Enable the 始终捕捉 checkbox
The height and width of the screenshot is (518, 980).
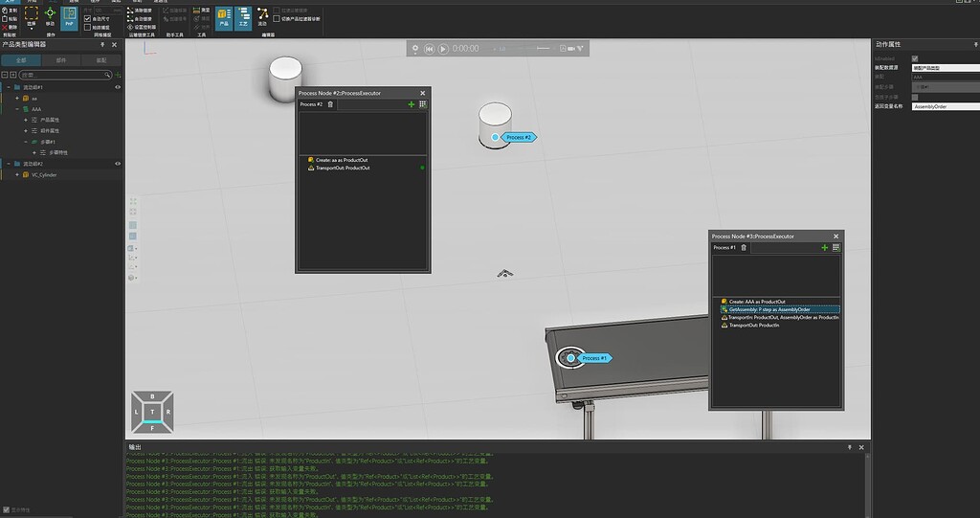88,27
